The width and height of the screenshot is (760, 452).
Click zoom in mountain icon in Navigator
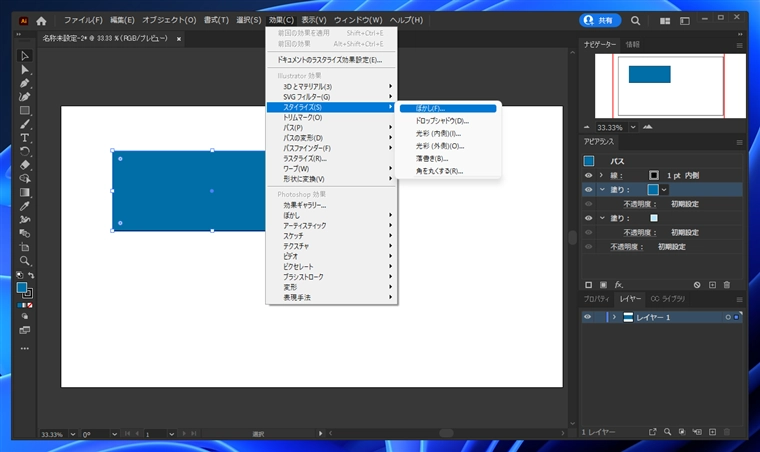pos(648,127)
